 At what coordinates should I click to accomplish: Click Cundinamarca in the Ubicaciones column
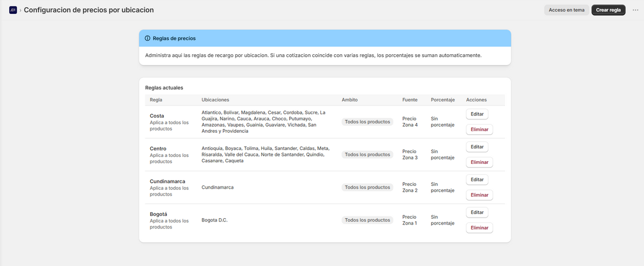217,188
